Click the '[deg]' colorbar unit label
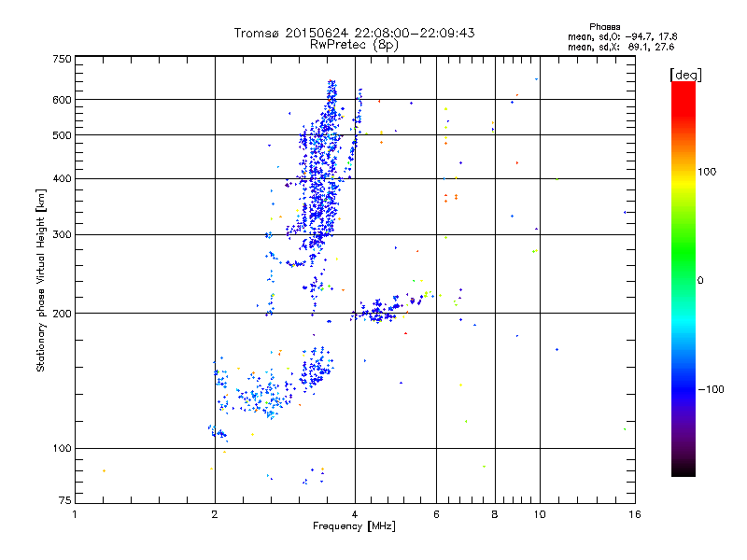 tap(685, 75)
